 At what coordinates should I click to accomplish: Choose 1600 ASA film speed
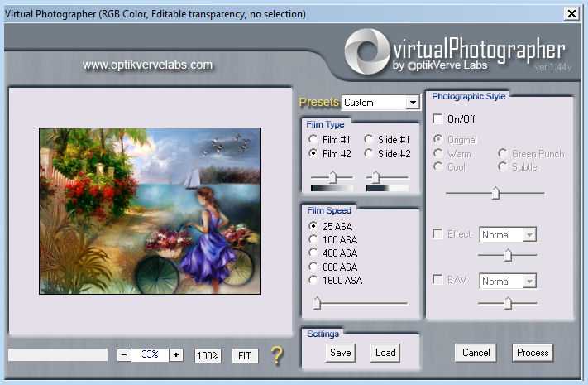pyautogui.click(x=313, y=280)
